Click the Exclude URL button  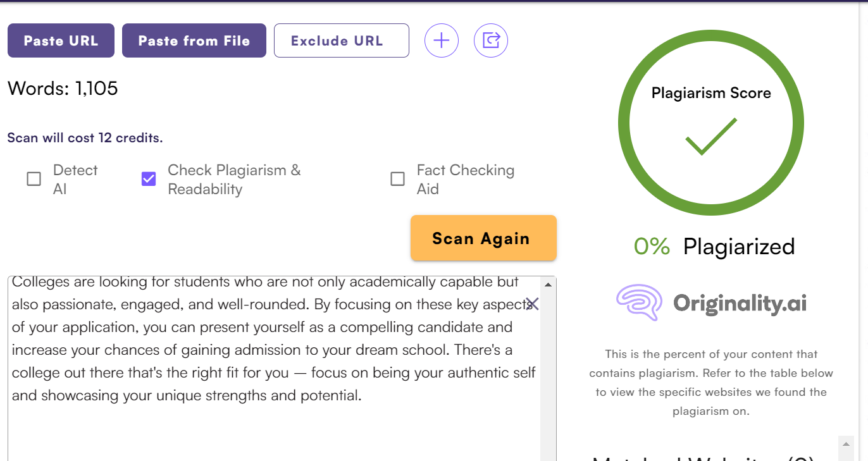point(342,40)
